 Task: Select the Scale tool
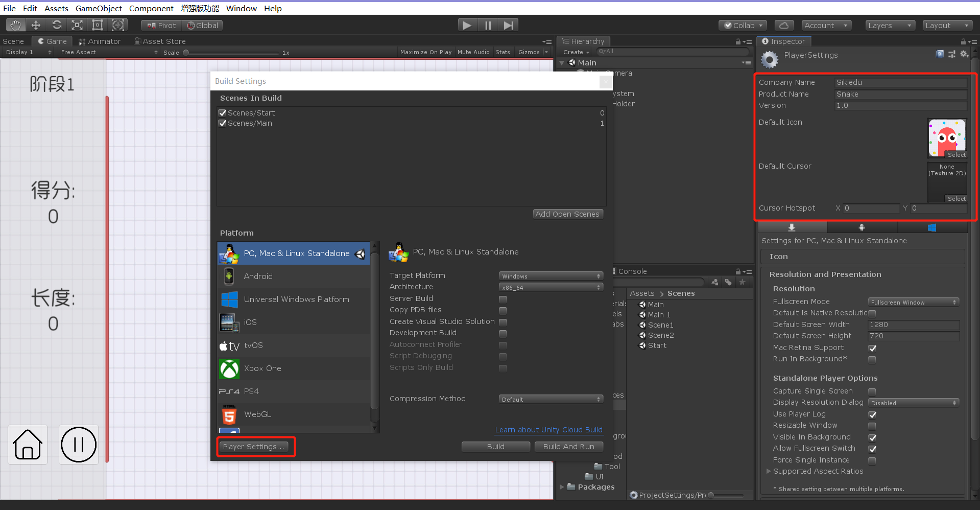[77, 25]
